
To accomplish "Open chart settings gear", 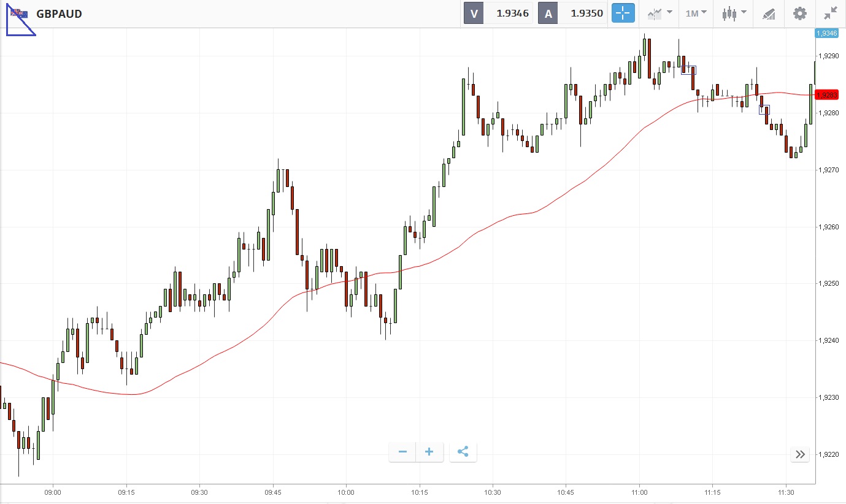I will tap(799, 13).
